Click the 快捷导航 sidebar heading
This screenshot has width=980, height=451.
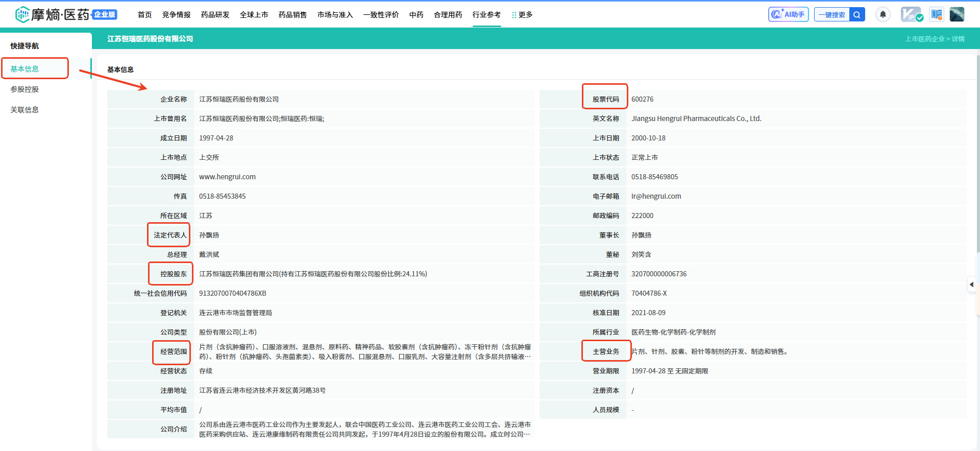24,46
